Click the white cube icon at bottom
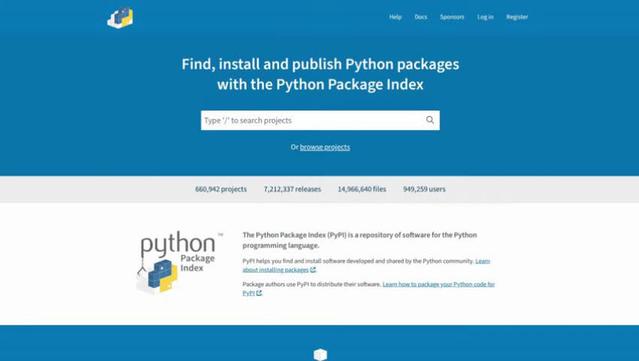Viewport: 639px width, 361px height. point(320,354)
